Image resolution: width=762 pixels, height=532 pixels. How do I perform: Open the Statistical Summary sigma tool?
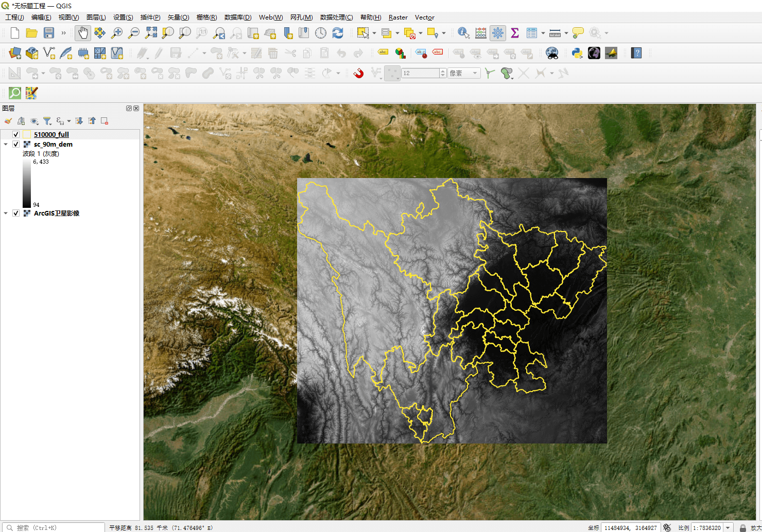tap(514, 33)
